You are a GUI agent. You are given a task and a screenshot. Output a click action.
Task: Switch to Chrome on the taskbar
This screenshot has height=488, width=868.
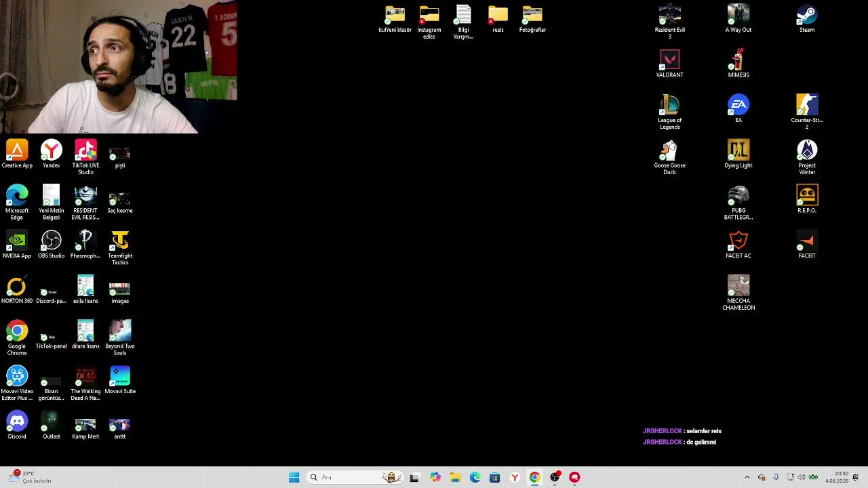point(534,477)
